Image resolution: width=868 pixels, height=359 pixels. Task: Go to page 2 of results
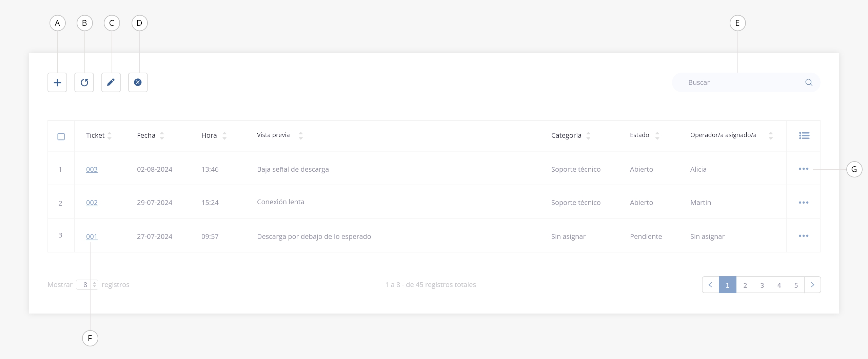point(745,285)
